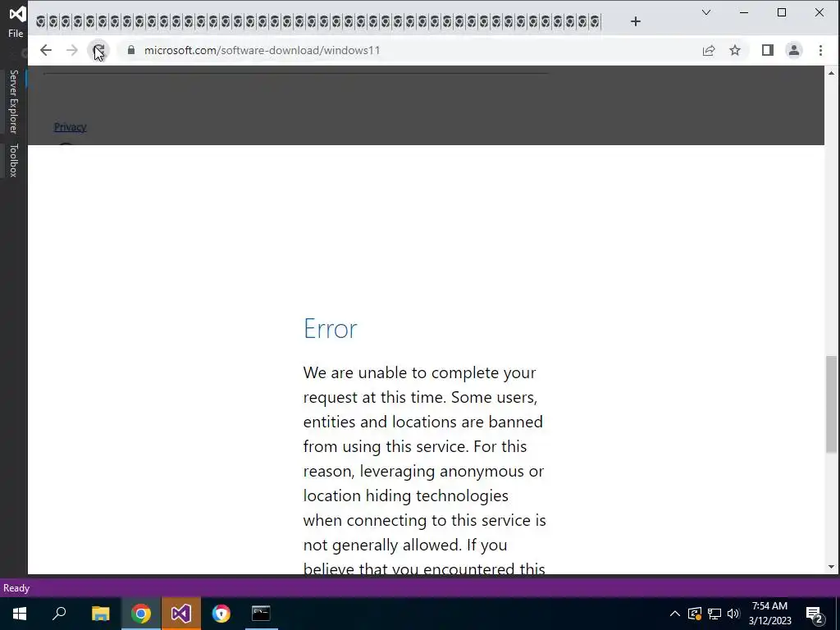
Task: Click 'We are unable to complete your' text
Action: (x=419, y=372)
